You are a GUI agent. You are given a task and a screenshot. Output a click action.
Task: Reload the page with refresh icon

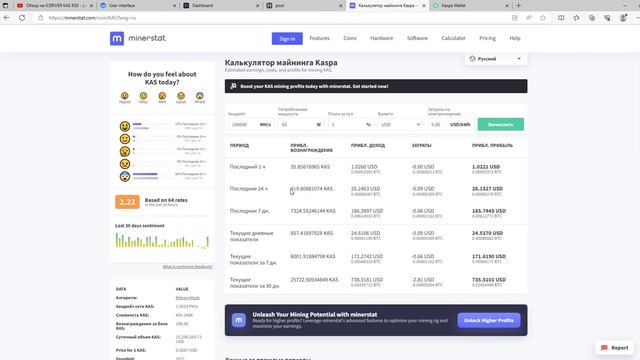pos(22,18)
